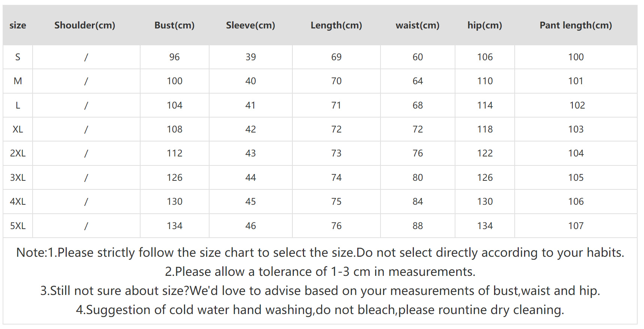
Task: Click the cold water hand washing suggestion
Action: 320,310
